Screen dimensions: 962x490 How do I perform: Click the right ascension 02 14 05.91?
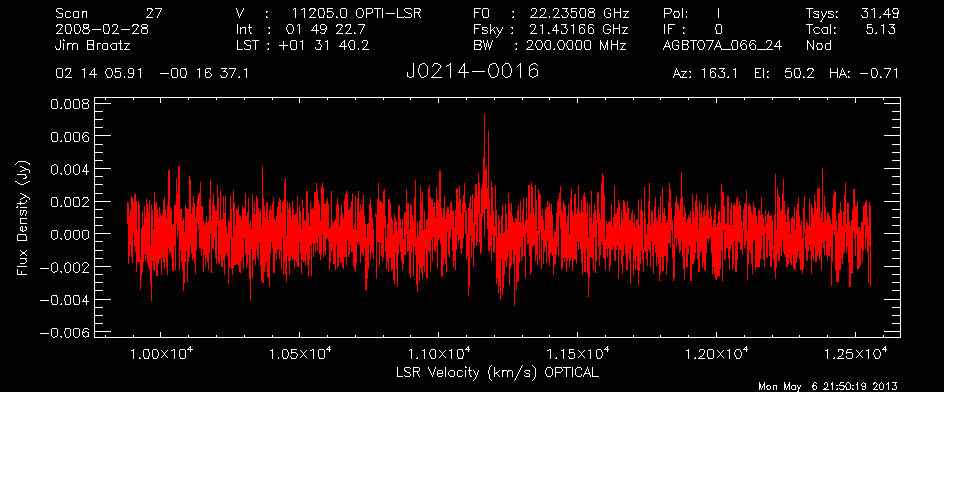coord(99,74)
